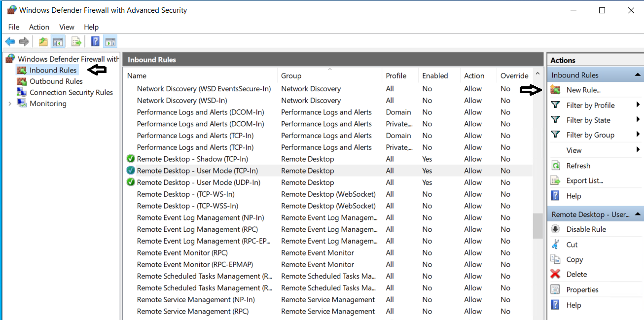Click Refresh in the Actions pane
Image resolution: width=644 pixels, height=320 pixels.
[x=578, y=166]
